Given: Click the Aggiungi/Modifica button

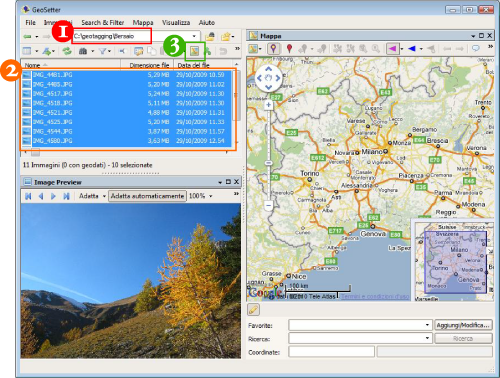Looking at the screenshot, I should tap(463, 325).
